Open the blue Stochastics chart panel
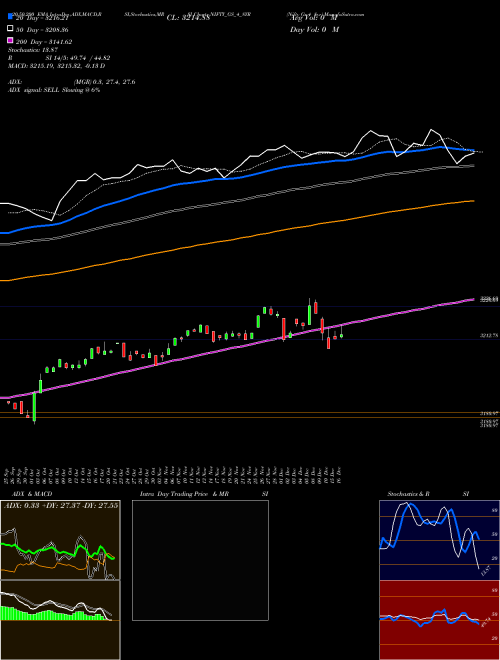Viewport: 500px width, 660px height. click(439, 540)
